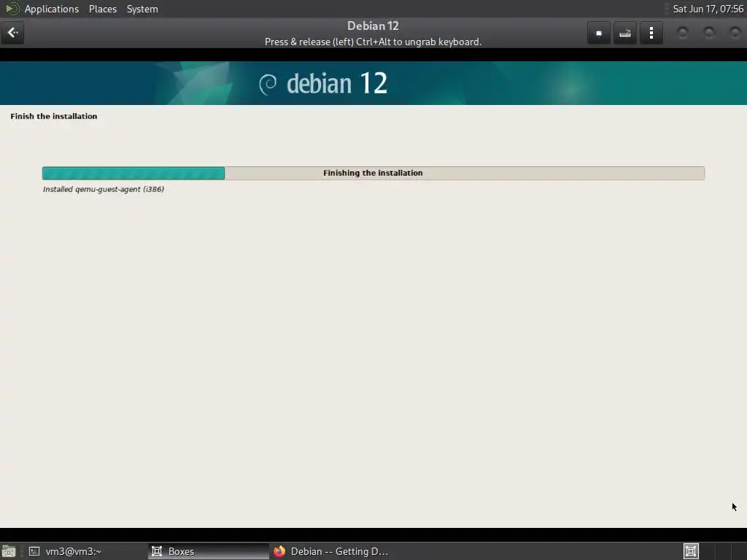Click the clock showing Sat Jun 17, 07:56
The image size is (747, 560).
pos(708,9)
